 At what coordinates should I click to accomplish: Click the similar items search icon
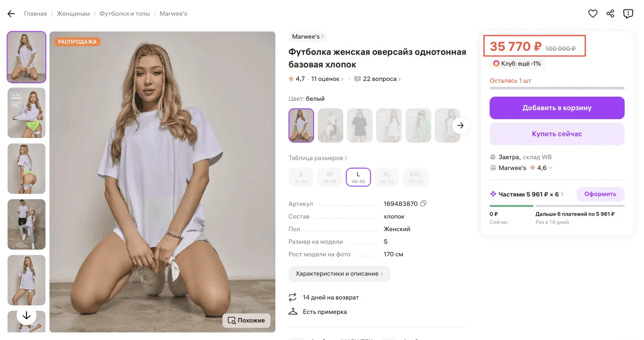click(x=231, y=320)
